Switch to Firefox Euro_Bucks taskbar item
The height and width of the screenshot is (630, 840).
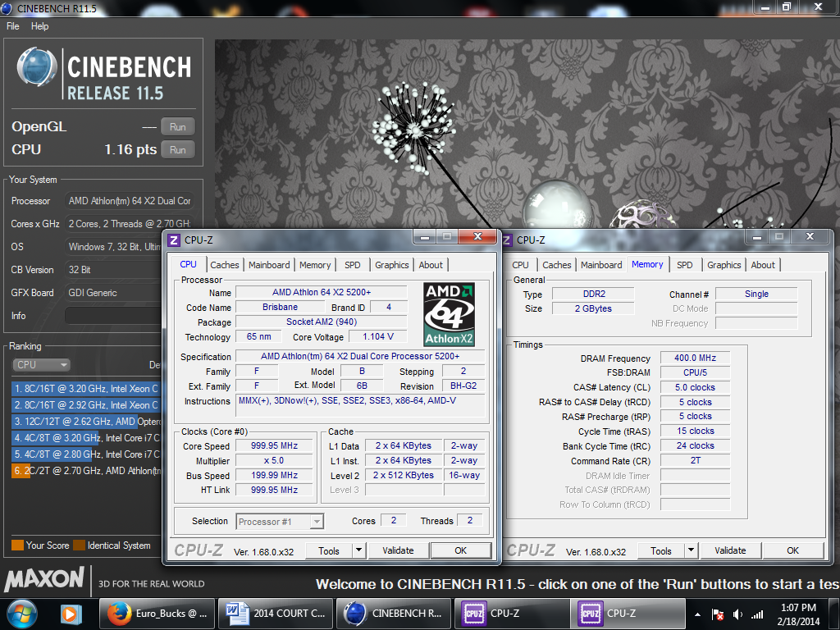pyautogui.click(x=157, y=614)
